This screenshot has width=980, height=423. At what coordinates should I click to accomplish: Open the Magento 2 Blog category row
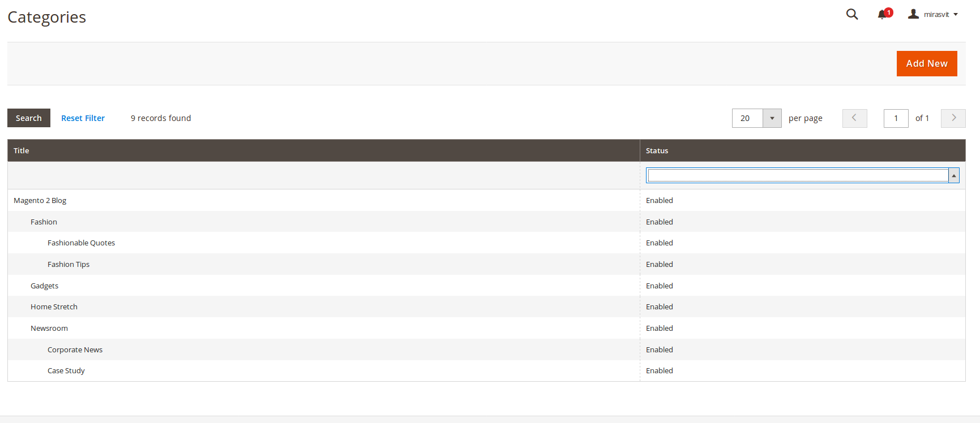click(40, 201)
